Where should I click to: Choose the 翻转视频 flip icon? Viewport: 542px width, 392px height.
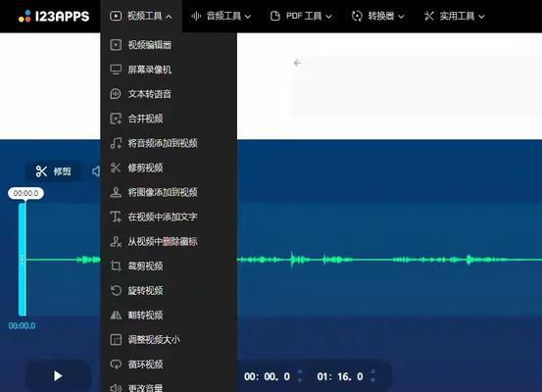(x=116, y=315)
